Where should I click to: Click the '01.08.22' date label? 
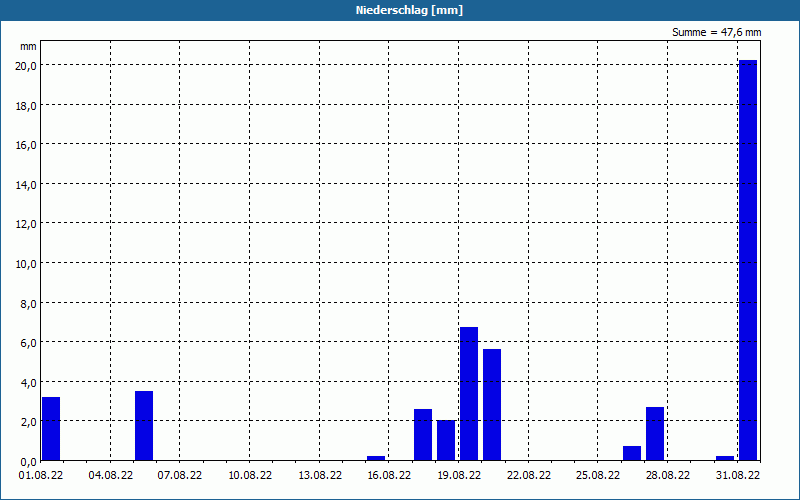41,476
